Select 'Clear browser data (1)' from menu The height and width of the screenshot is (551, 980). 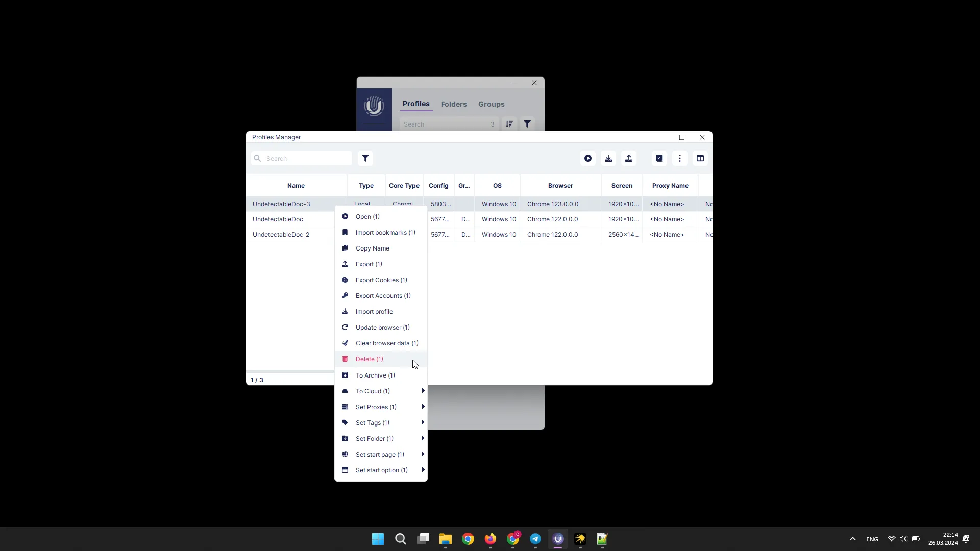[x=387, y=343]
